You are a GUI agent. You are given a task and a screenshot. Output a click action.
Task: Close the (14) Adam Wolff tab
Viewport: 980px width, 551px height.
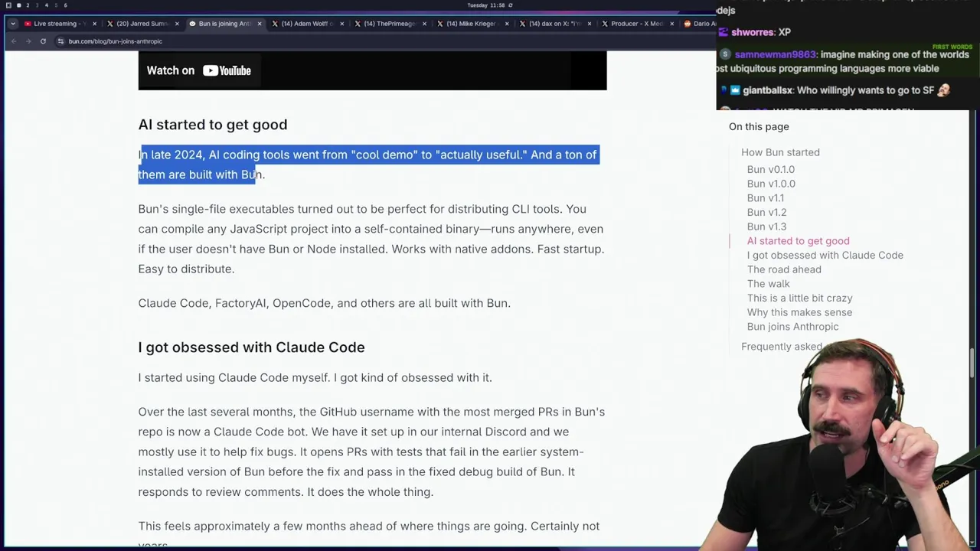341,24
